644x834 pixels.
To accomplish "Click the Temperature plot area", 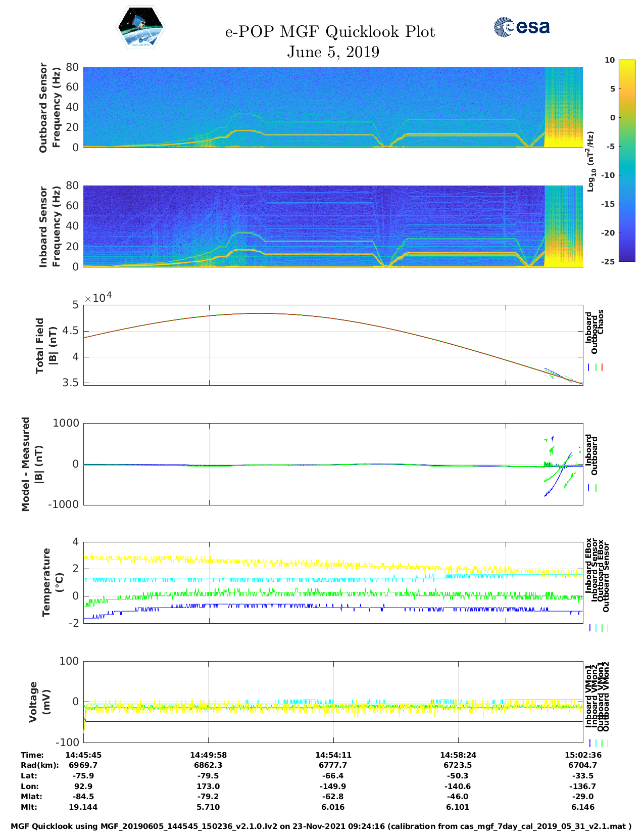I will click(333, 582).
